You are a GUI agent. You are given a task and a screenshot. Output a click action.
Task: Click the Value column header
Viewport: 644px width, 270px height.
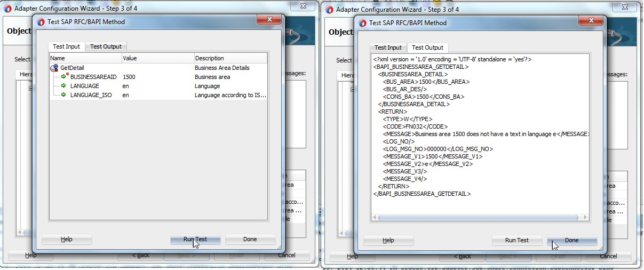pos(157,58)
